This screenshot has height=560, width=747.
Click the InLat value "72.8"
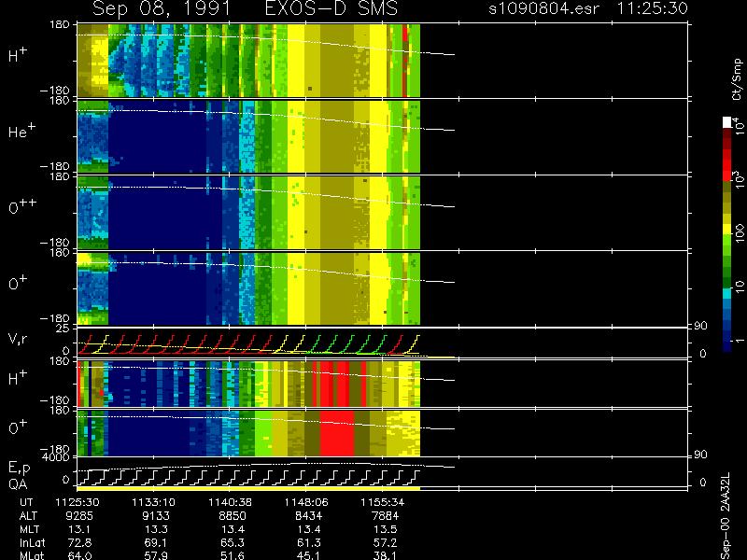point(79,543)
